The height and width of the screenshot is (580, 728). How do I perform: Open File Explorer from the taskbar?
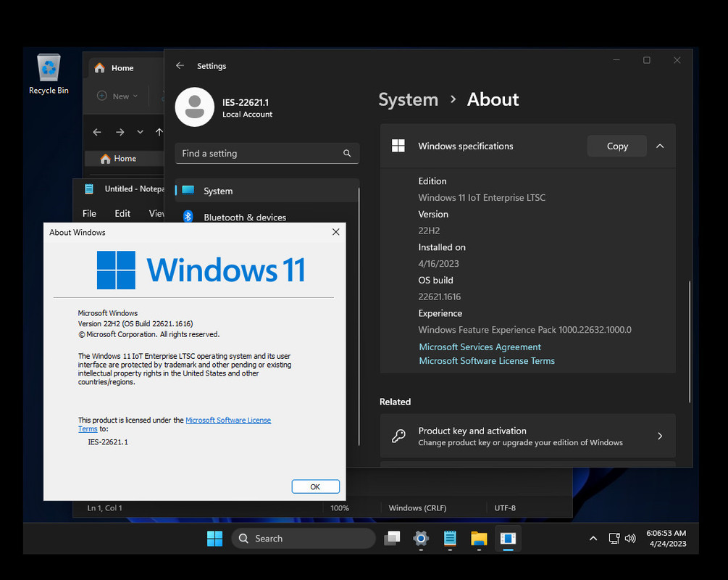479,539
